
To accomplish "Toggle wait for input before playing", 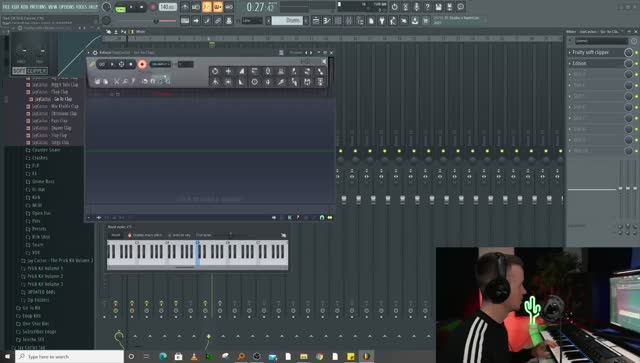I will tap(196, 7).
